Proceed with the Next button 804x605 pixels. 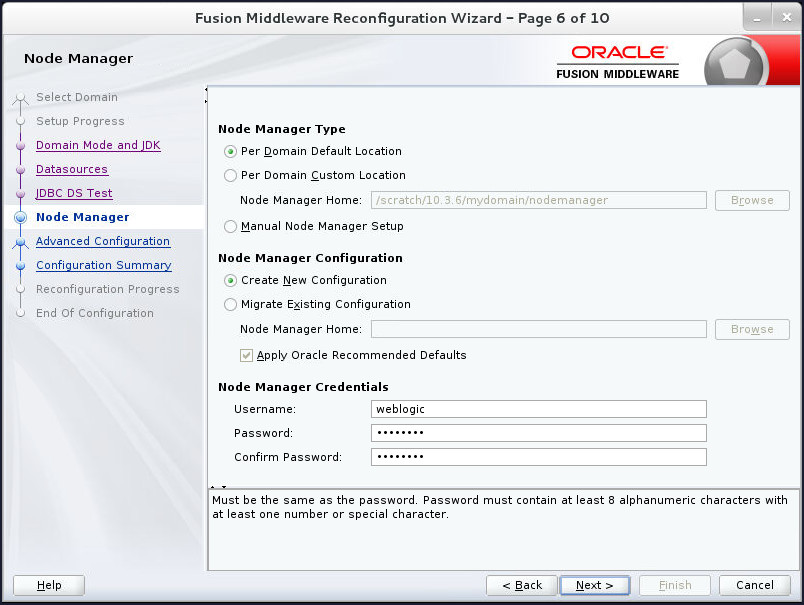point(594,585)
